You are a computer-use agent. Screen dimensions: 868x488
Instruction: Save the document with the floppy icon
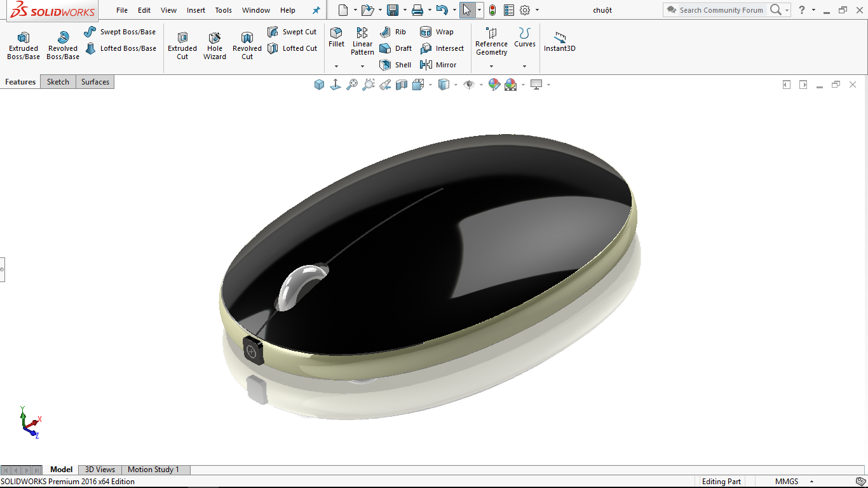(393, 10)
